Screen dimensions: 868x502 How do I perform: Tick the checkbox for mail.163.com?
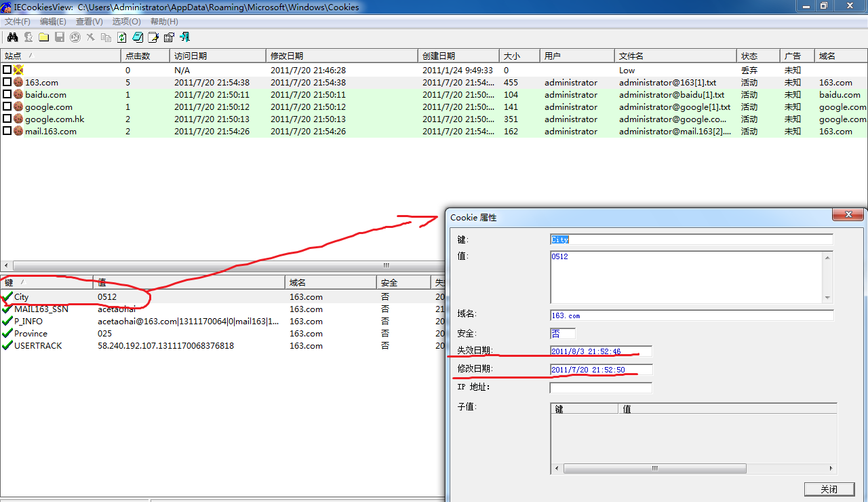[7, 131]
